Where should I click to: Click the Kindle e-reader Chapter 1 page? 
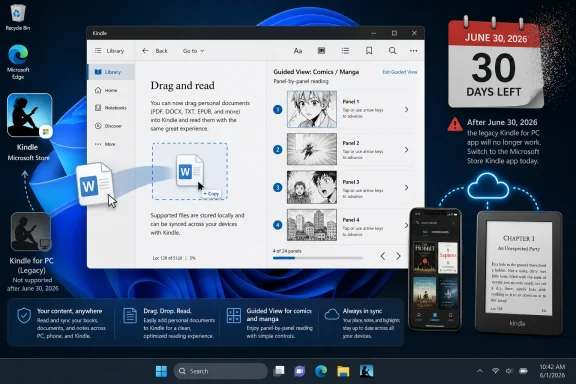pos(519,268)
